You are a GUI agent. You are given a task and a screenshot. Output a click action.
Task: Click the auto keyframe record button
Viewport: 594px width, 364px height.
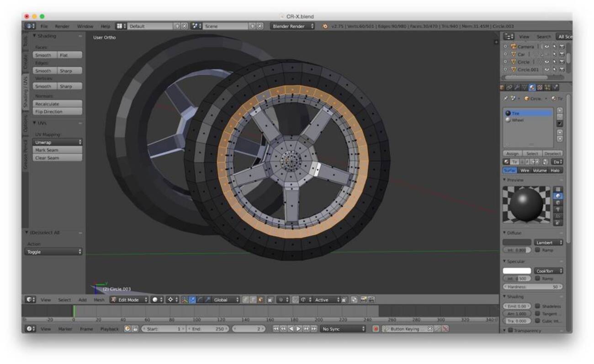click(376, 329)
